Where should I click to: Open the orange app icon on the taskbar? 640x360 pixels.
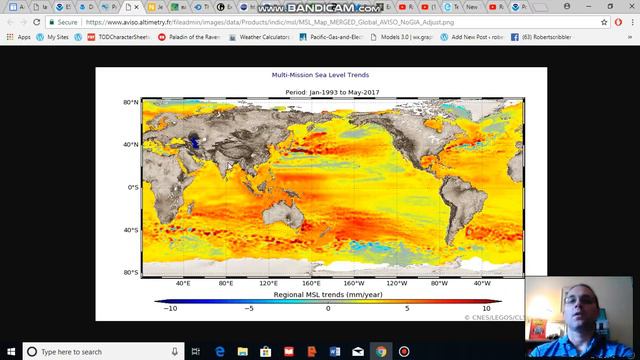(312, 351)
